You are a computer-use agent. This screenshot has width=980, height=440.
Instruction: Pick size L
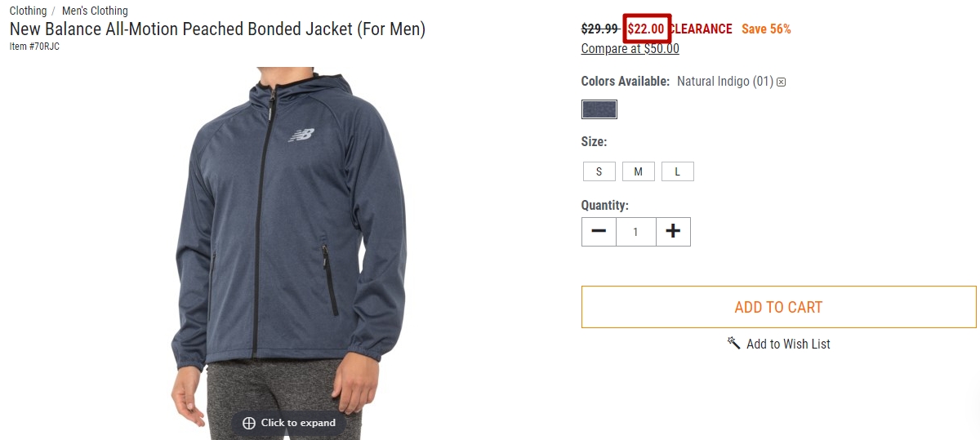pos(678,171)
